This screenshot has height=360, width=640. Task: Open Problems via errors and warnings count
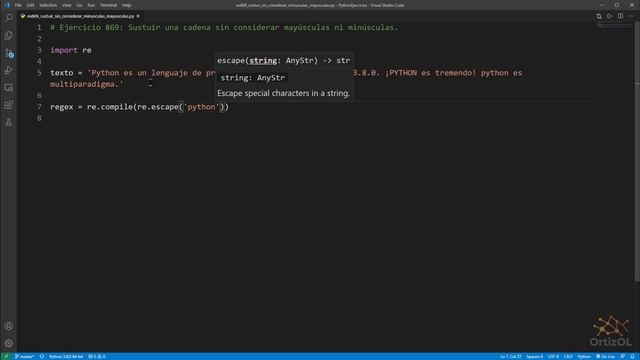97,356
